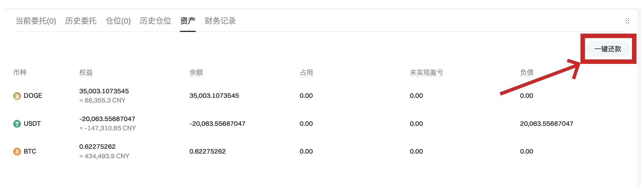Image resolution: width=644 pixels, height=195 pixels.
Task: Click the USDT liability value 20,063.55687047
Action: pyautogui.click(x=546, y=124)
